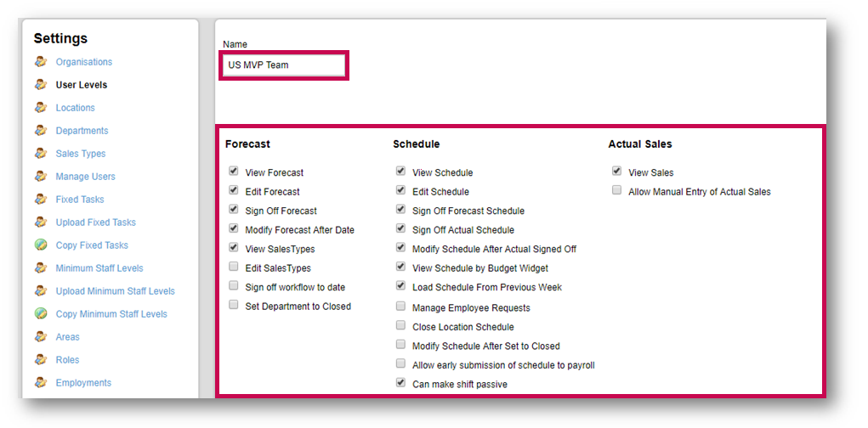Image resolution: width=868 pixels, height=428 pixels.
Task: Click the Manage Users sidebar icon
Action: (x=40, y=177)
